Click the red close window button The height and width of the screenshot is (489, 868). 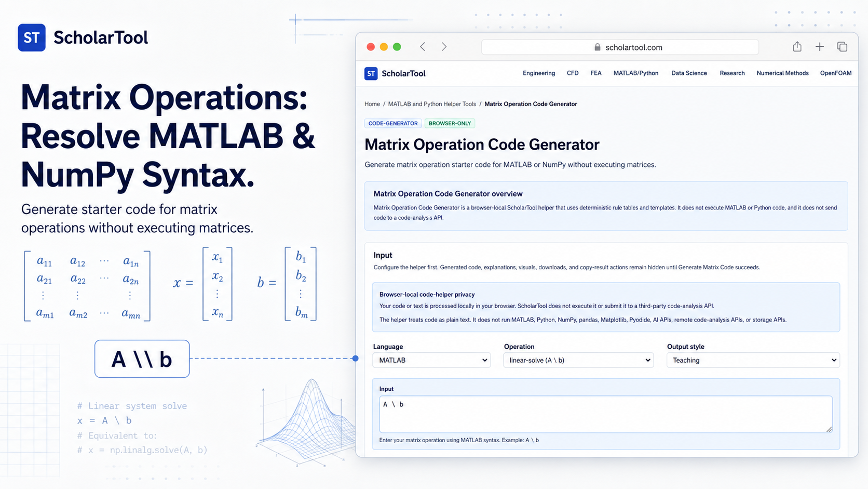tap(371, 47)
